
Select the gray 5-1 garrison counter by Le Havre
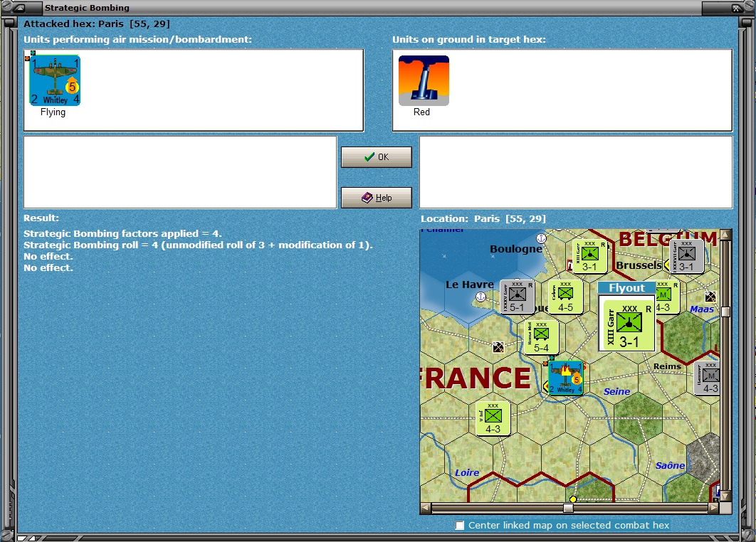517,297
